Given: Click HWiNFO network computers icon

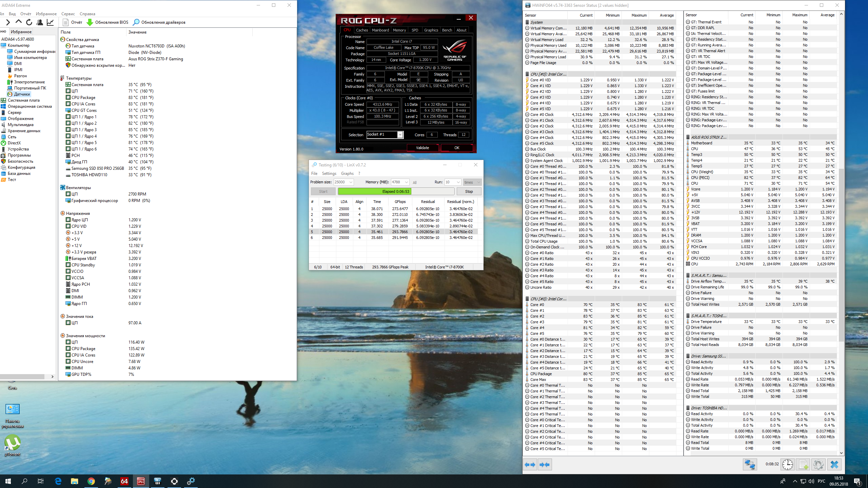Looking at the screenshot, I should tap(750, 464).
